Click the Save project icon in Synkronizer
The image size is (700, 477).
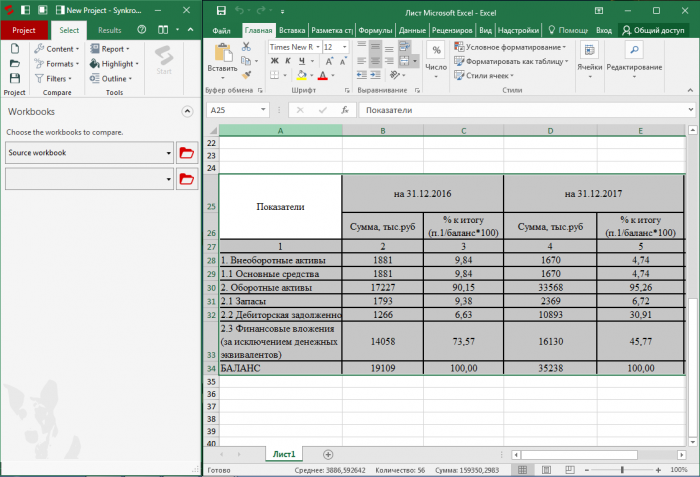(14, 77)
